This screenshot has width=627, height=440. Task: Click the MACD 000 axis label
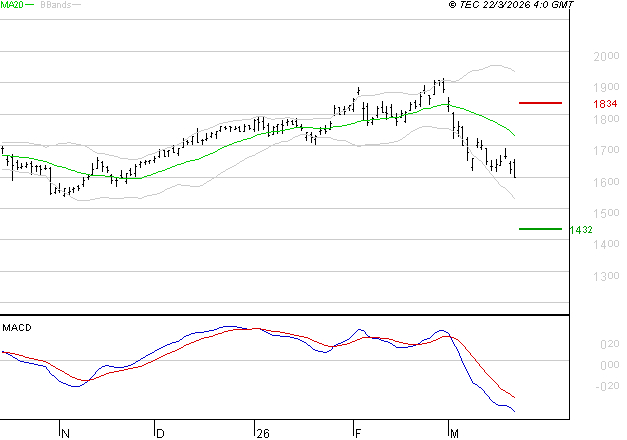click(610, 365)
